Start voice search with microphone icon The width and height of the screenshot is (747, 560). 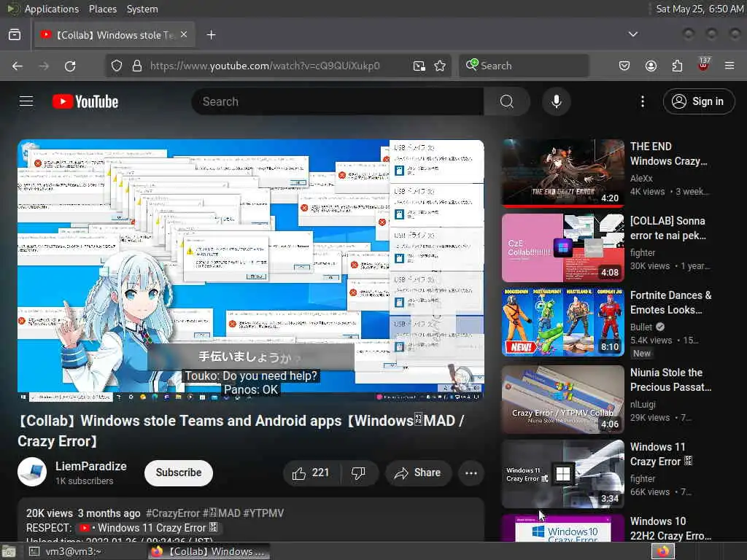(x=556, y=101)
